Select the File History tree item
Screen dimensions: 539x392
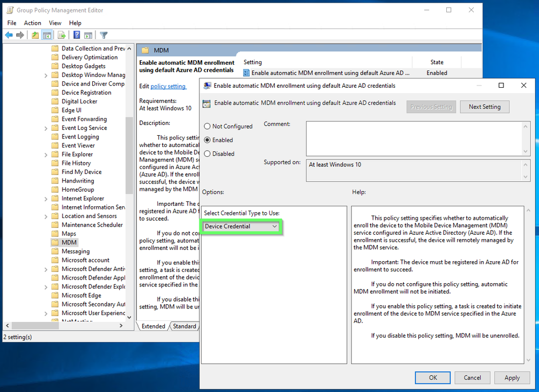coord(76,163)
